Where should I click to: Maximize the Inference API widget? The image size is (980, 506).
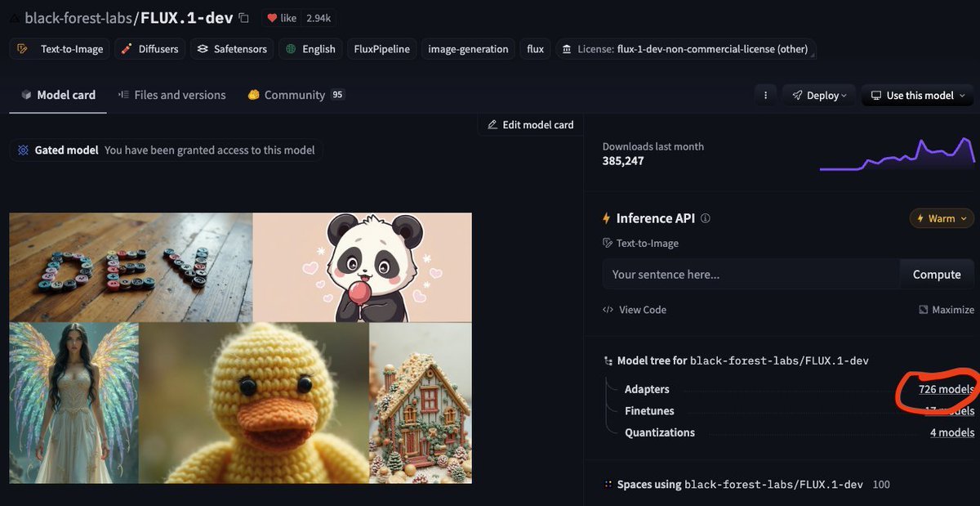pos(946,310)
